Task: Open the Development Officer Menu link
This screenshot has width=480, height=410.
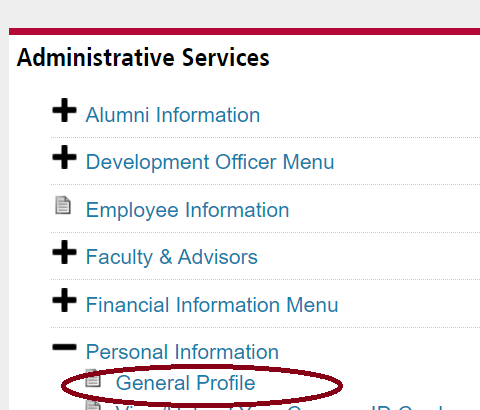Action: click(210, 162)
